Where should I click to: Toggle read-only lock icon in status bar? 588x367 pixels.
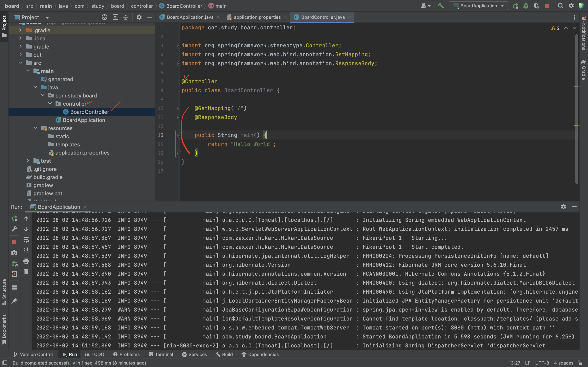click(x=580, y=363)
